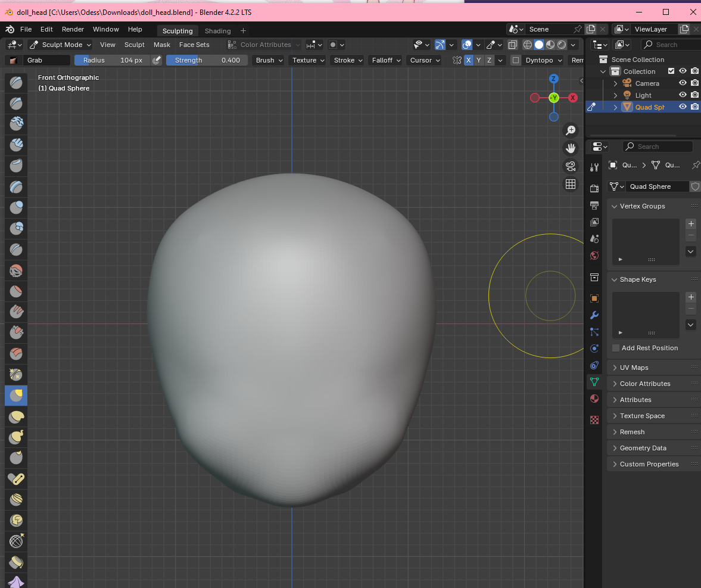Toggle Y axis symmetry

tap(478, 60)
